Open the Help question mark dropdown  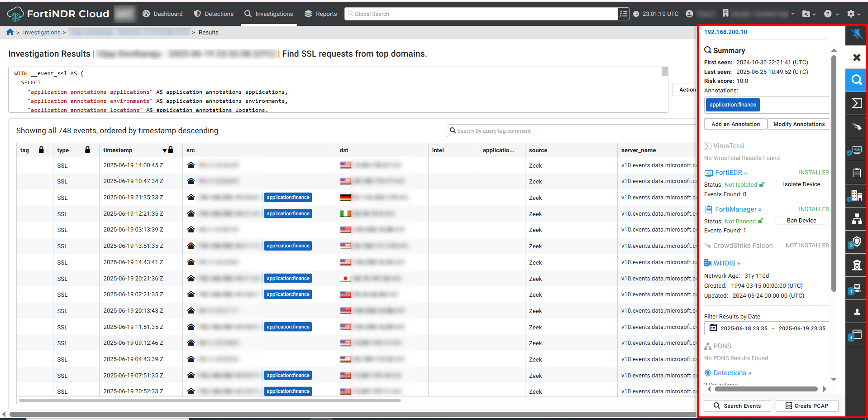pyautogui.click(x=830, y=14)
